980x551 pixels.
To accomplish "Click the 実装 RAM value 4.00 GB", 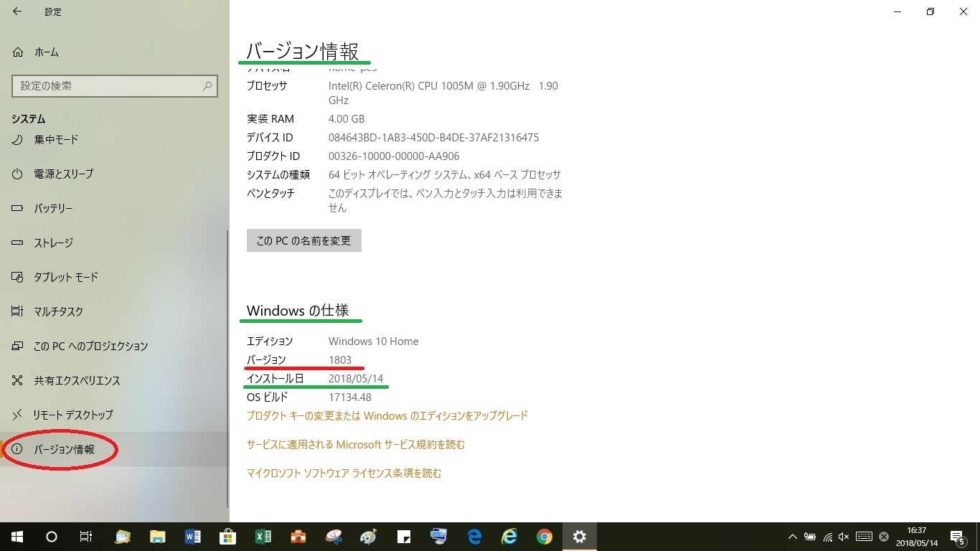I will pyautogui.click(x=347, y=118).
